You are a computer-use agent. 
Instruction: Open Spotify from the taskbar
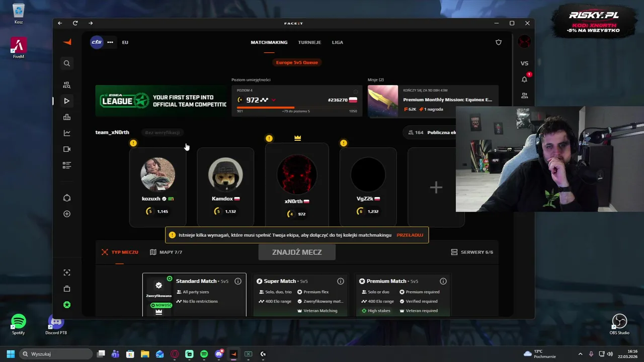pyautogui.click(x=204, y=354)
